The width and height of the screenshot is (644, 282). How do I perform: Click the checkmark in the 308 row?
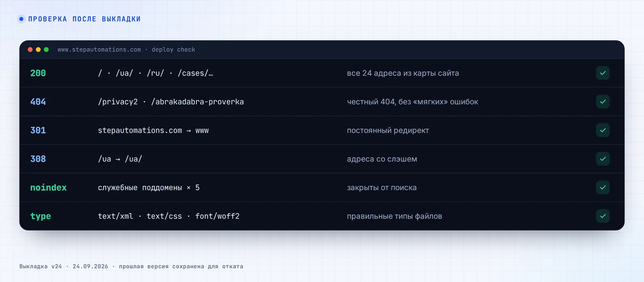603,159
